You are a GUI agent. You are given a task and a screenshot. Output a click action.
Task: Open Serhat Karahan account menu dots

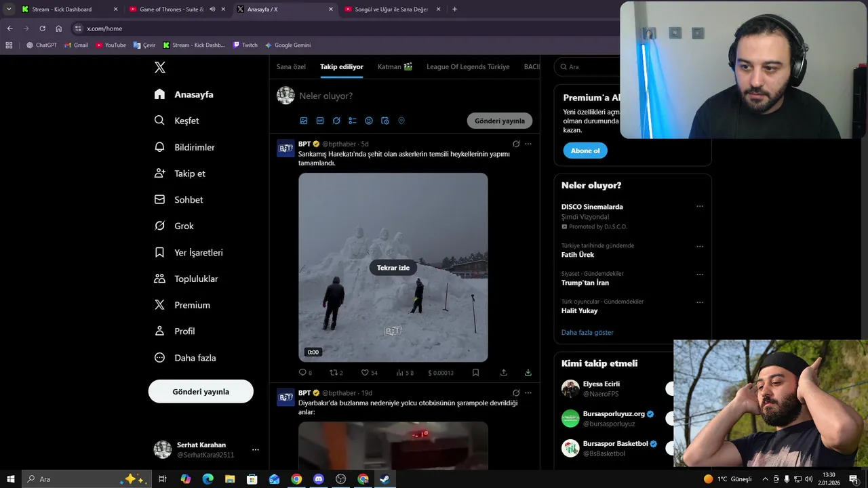256,450
